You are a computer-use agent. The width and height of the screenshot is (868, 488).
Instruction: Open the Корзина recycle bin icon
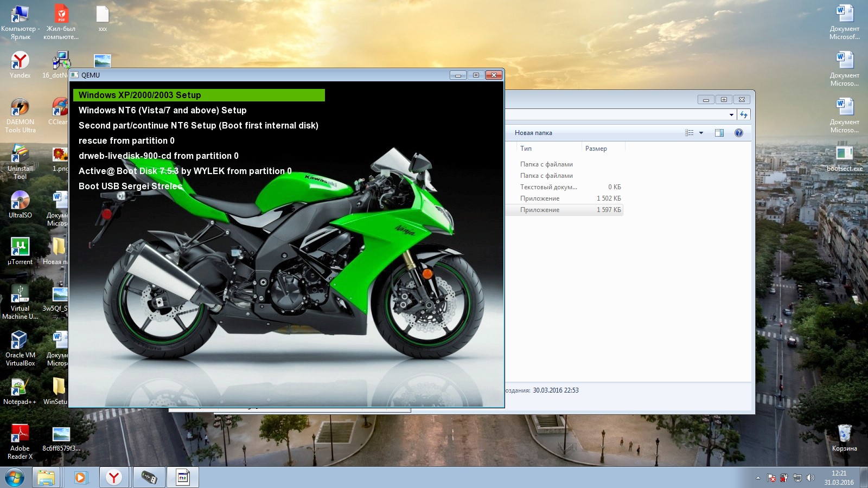point(844,434)
